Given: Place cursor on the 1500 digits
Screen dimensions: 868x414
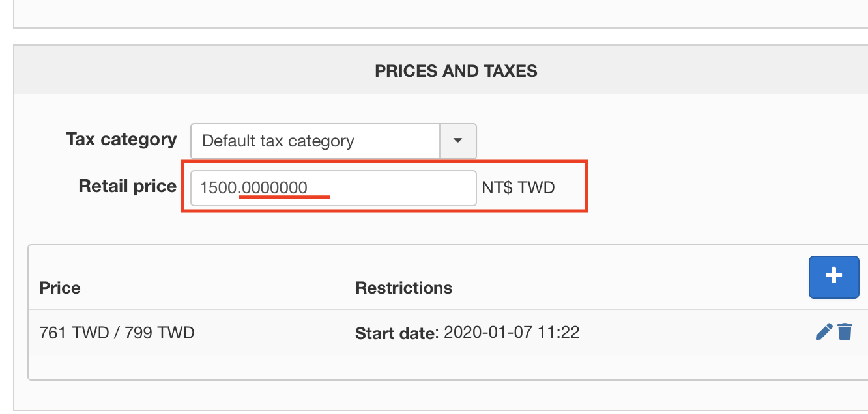Looking at the screenshot, I should pyautogui.click(x=218, y=188).
